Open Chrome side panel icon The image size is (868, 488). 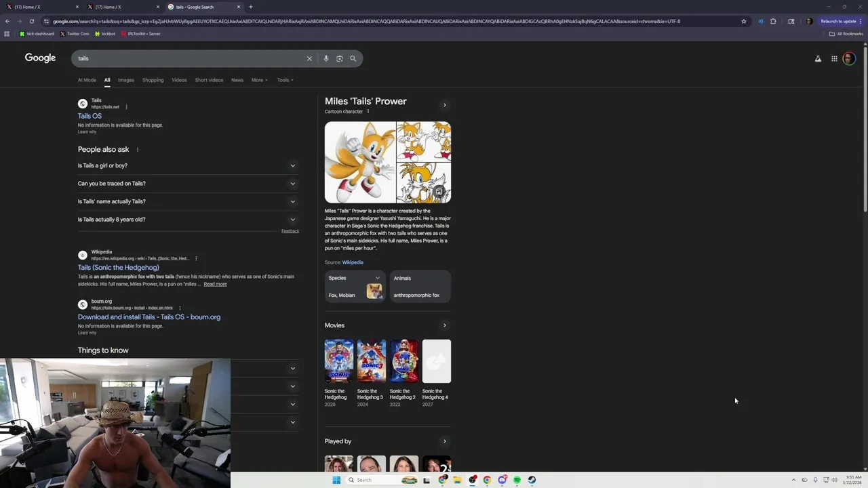[x=791, y=21]
